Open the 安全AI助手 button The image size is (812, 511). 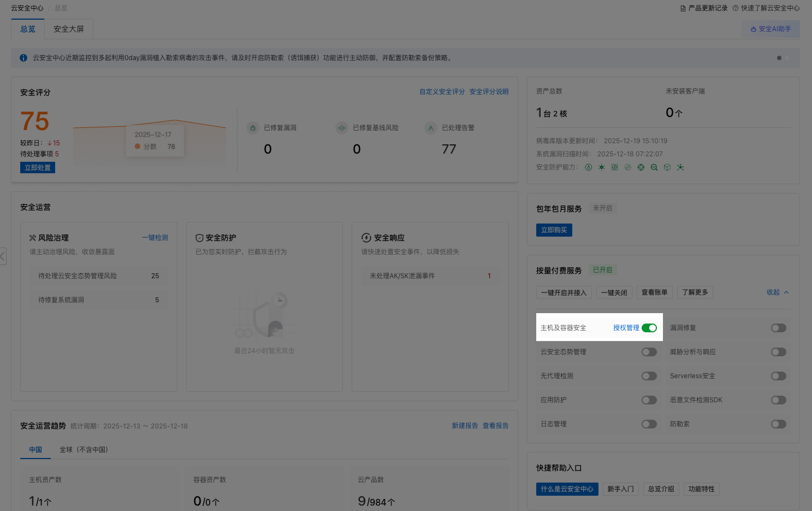770,29
